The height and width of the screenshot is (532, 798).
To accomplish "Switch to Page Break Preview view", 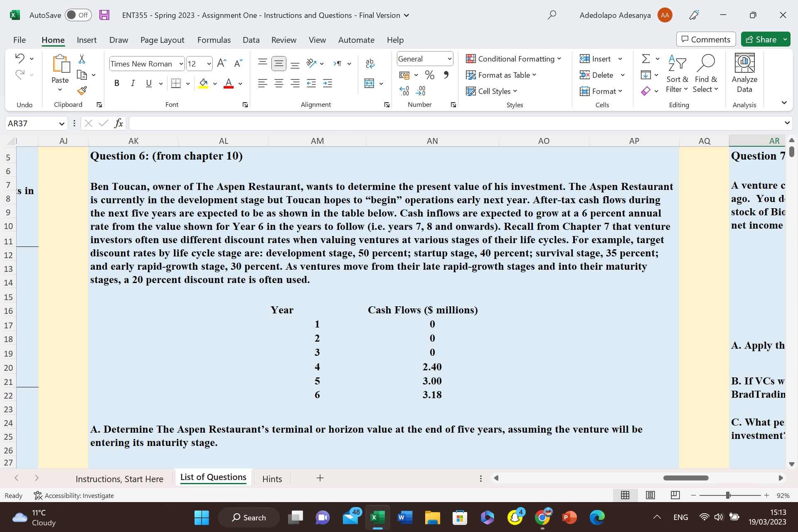I will [x=675, y=495].
